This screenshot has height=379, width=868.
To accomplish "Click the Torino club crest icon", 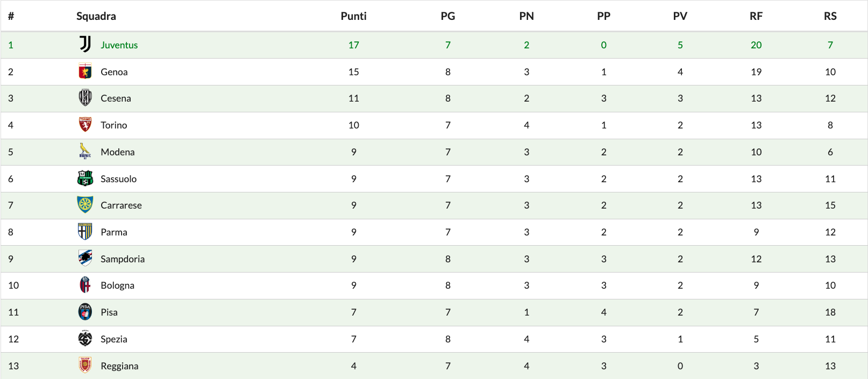I will click(x=85, y=125).
